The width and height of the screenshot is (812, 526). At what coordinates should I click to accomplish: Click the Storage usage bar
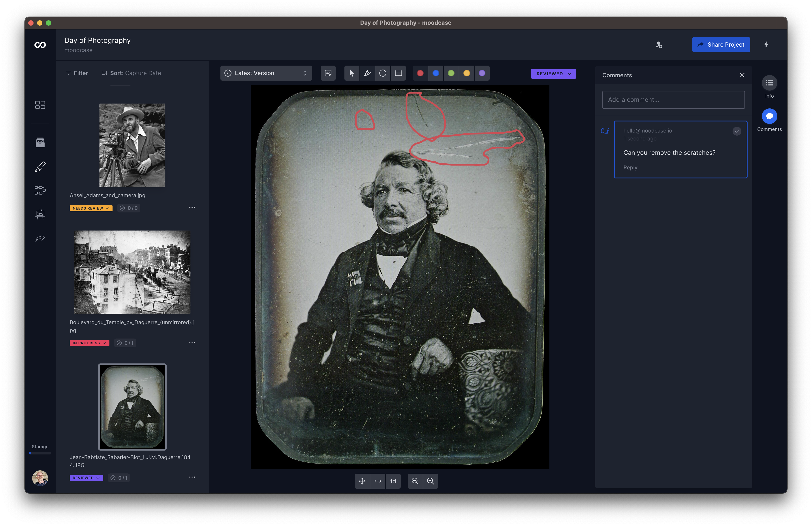point(40,453)
